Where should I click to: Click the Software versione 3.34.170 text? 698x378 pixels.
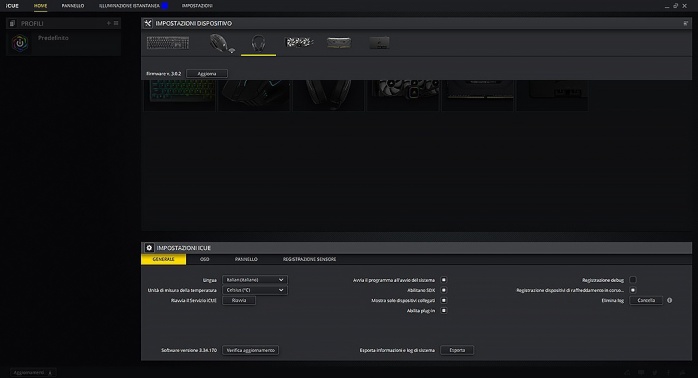coord(189,350)
